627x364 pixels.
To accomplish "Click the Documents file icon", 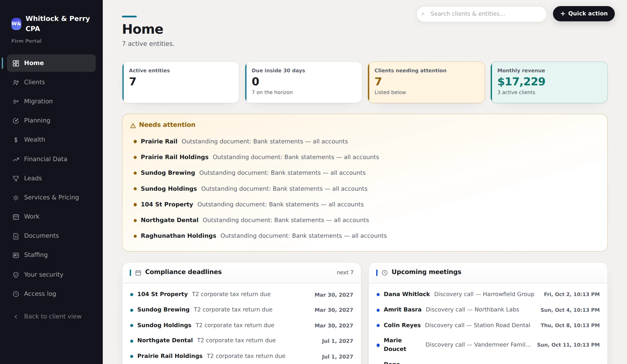I will (16, 236).
